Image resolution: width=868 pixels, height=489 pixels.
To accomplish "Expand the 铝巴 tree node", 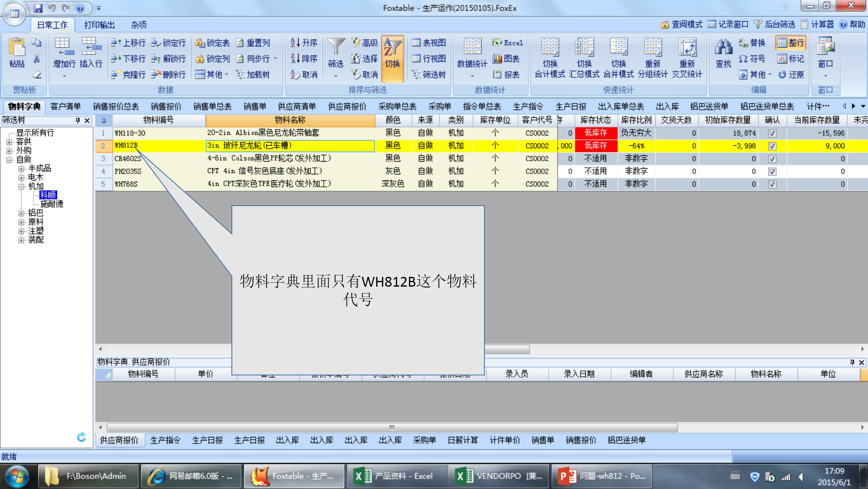I will pyautogui.click(x=21, y=213).
